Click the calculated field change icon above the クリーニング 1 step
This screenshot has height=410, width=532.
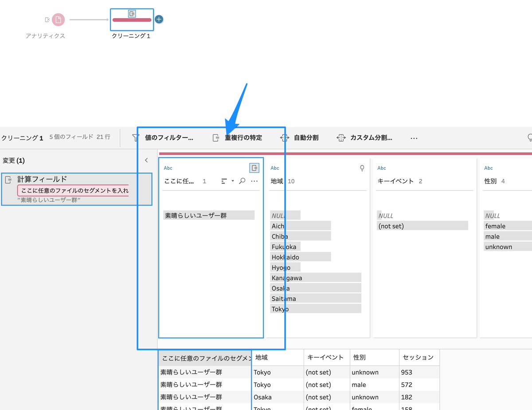[132, 14]
